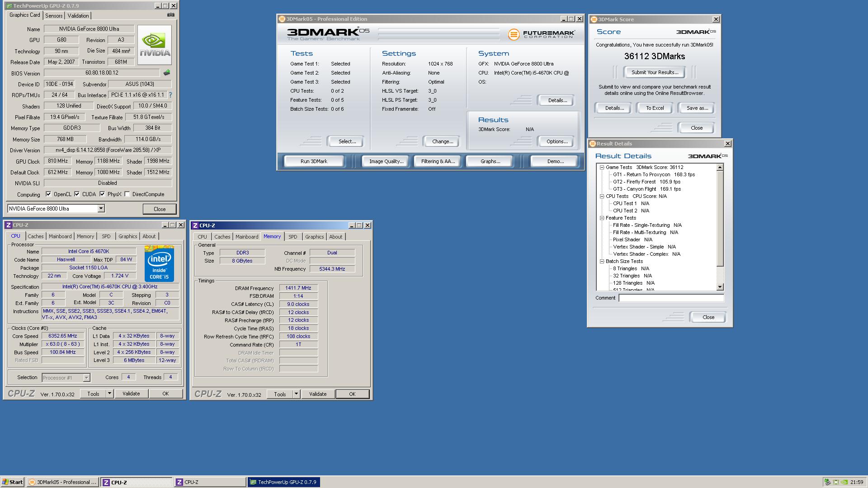Viewport: 868px width, 488px height.
Task: Click the Comment input field
Action: click(x=671, y=298)
